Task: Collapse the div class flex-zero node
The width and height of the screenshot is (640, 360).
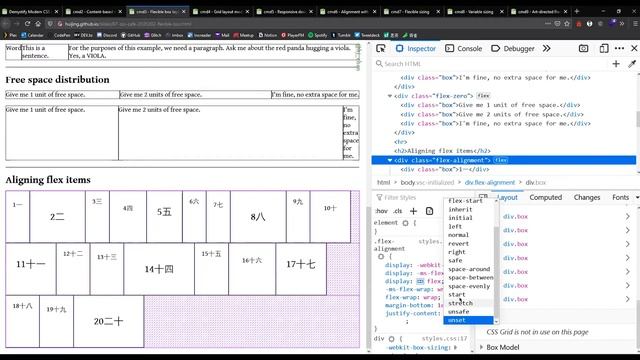Action: [389, 96]
